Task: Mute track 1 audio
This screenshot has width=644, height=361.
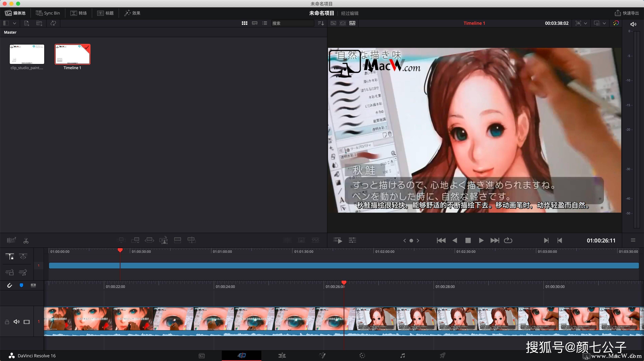Action: point(16,322)
